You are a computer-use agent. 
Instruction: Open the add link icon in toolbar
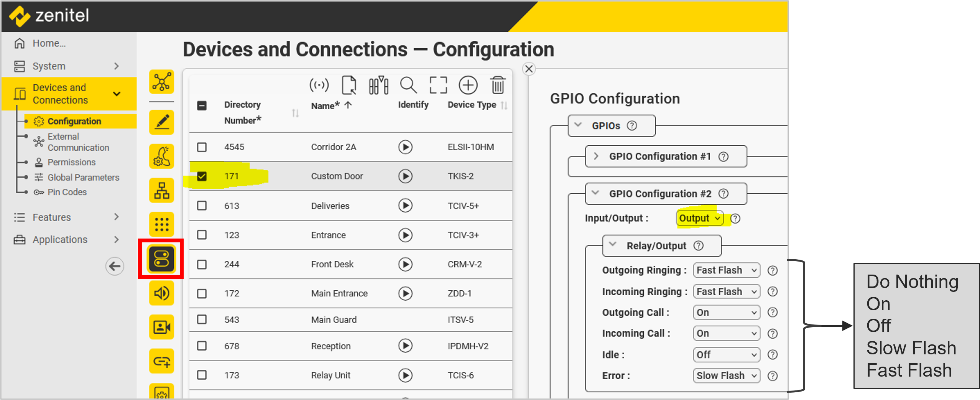pyautogui.click(x=161, y=361)
